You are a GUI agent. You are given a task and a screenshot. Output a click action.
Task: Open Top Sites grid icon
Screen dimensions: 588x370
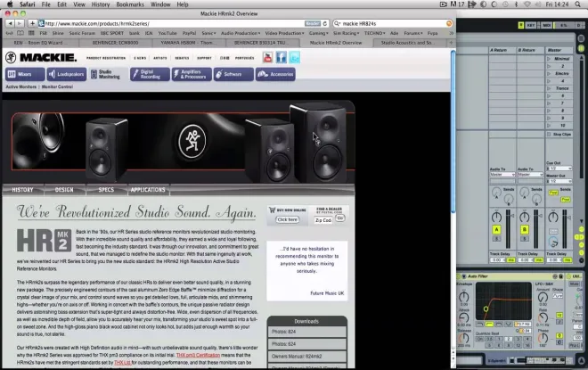click(31, 33)
